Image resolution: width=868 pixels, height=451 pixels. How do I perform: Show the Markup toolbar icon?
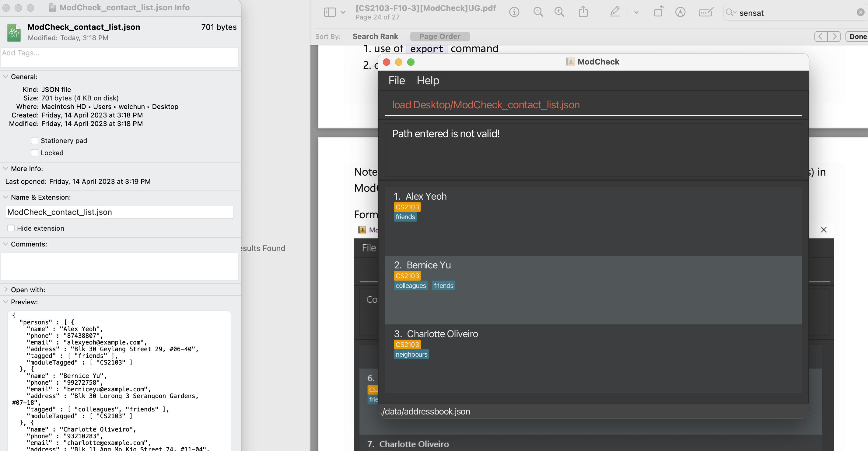(x=680, y=12)
